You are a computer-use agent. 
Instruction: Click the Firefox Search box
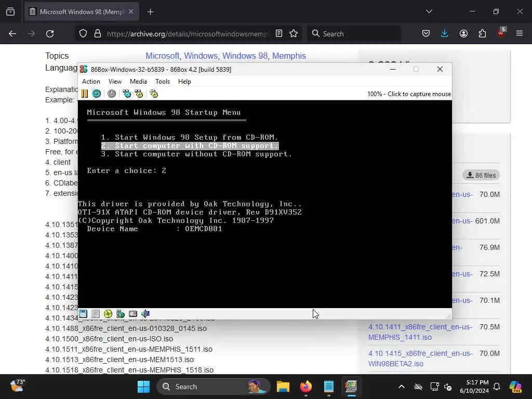point(354,34)
